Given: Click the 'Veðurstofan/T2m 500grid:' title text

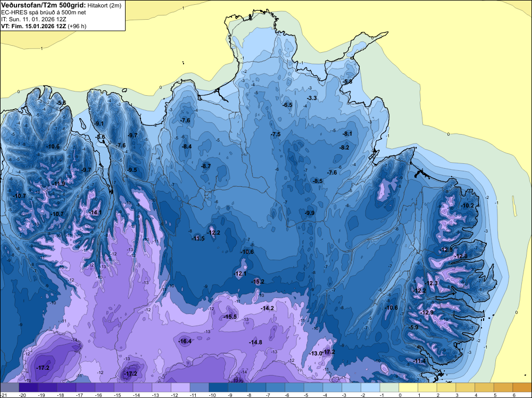Looking at the screenshot, I should pyautogui.click(x=44, y=5).
